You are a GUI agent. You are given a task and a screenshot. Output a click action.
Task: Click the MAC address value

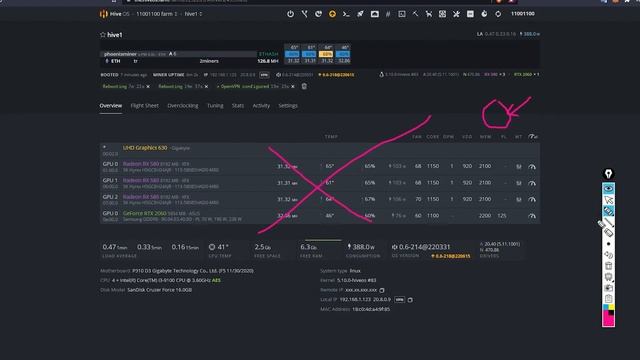[371, 309]
